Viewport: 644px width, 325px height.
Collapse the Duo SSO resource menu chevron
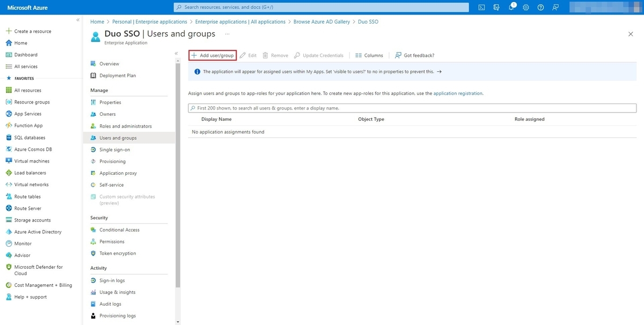(176, 54)
